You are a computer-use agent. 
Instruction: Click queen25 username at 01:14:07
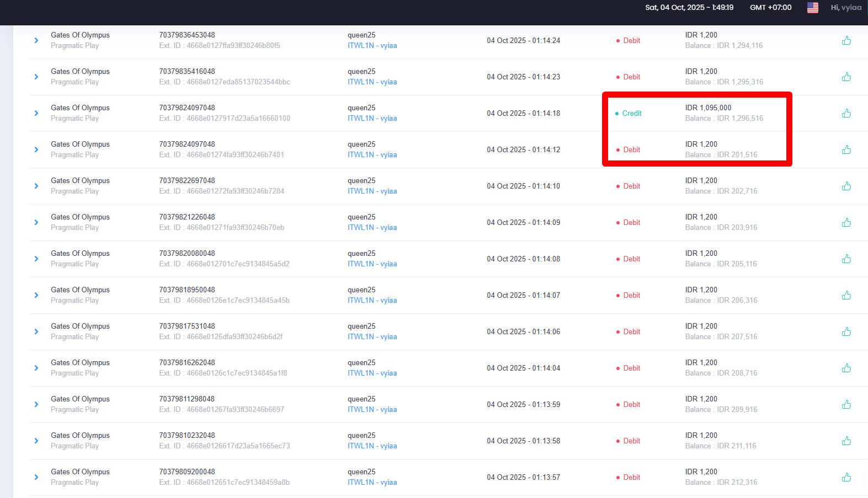coord(361,290)
